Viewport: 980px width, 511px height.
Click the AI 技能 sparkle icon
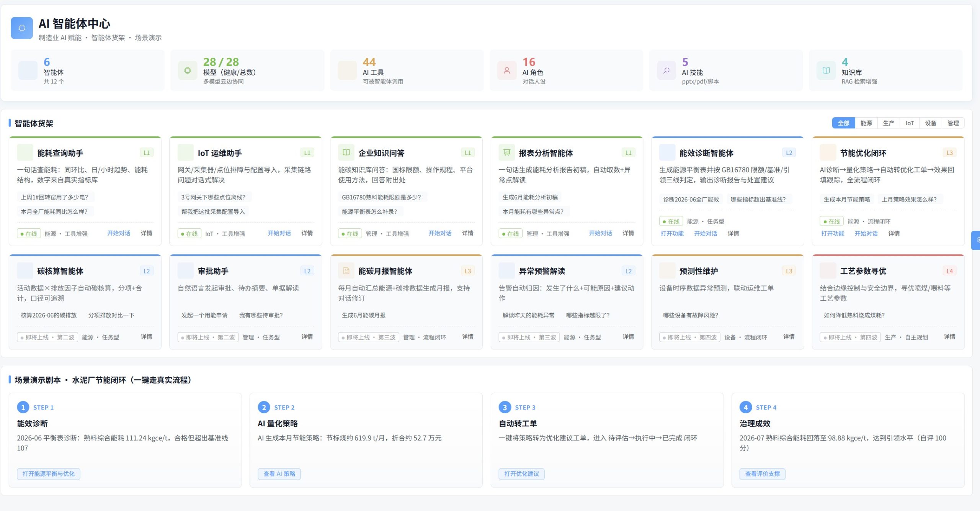(666, 70)
